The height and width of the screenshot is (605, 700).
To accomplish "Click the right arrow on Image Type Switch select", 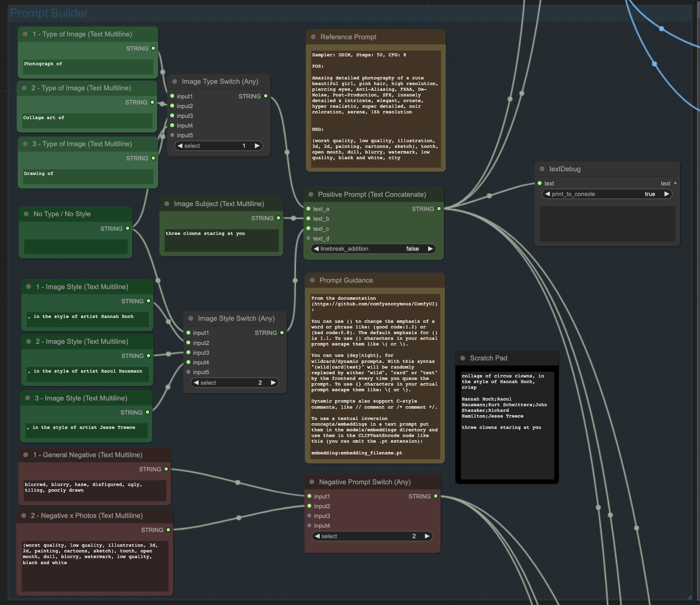I will [x=257, y=145].
